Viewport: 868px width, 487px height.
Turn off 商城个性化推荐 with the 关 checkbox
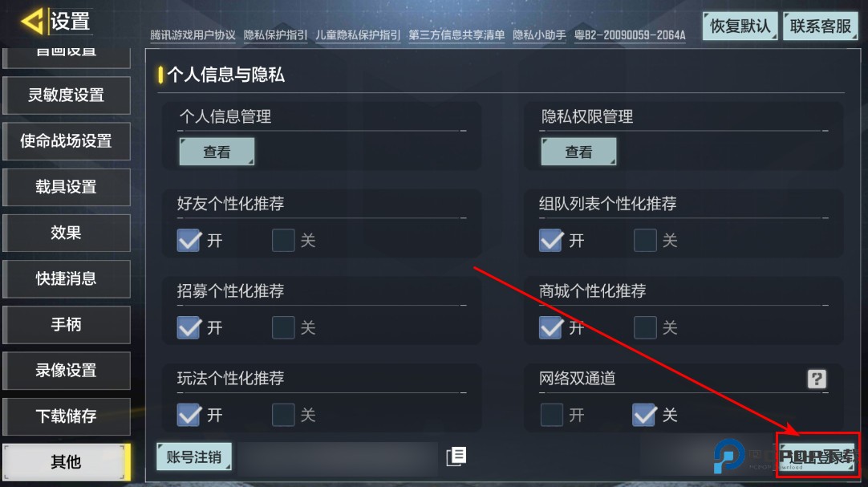click(x=645, y=327)
